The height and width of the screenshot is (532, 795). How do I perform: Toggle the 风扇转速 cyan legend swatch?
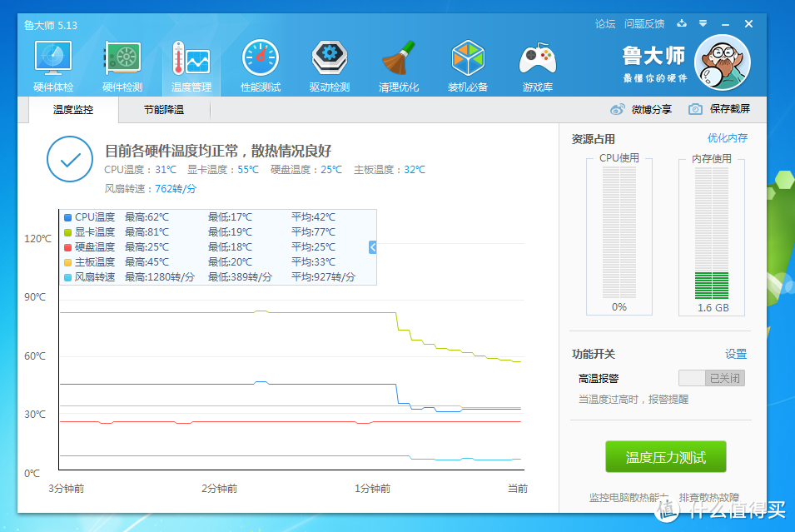(x=67, y=277)
